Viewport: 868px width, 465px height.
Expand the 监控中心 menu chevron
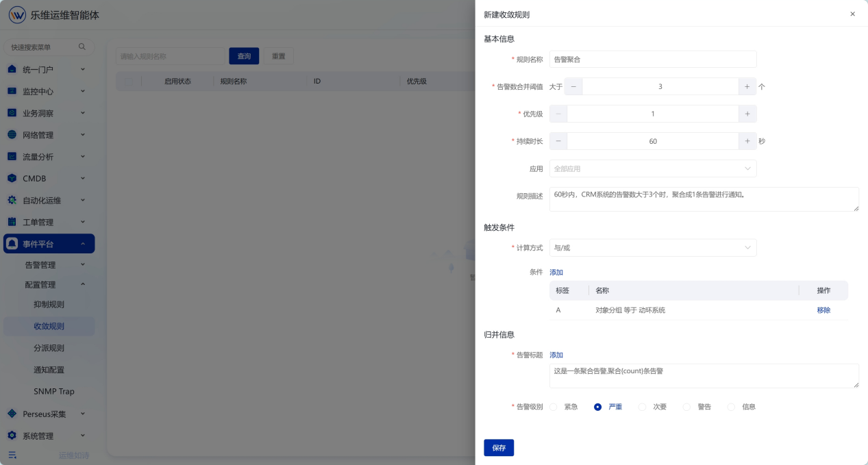pos(83,91)
